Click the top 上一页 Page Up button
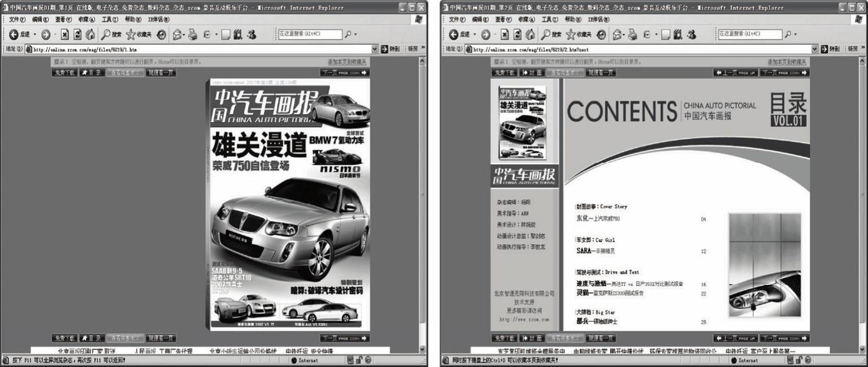Screen dimensions: 868x367 (735, 72)
